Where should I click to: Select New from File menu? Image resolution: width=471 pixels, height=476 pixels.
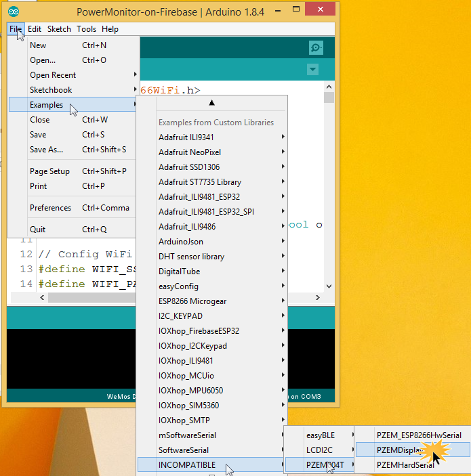coord(74,45)
